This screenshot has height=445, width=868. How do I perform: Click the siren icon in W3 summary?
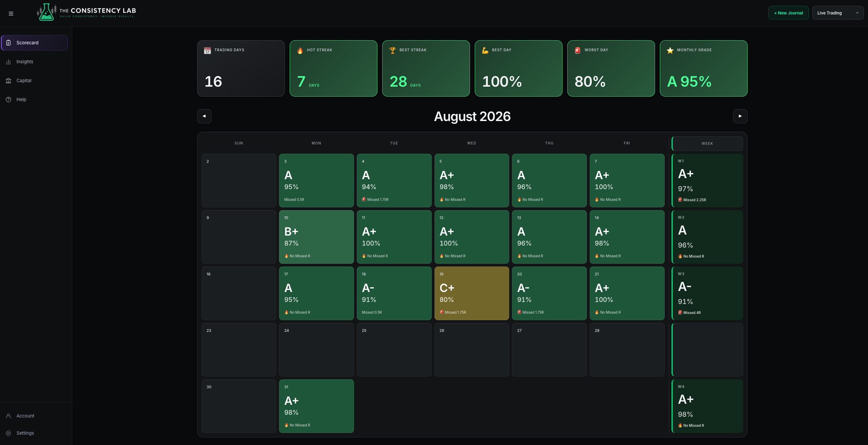point(680,313)
